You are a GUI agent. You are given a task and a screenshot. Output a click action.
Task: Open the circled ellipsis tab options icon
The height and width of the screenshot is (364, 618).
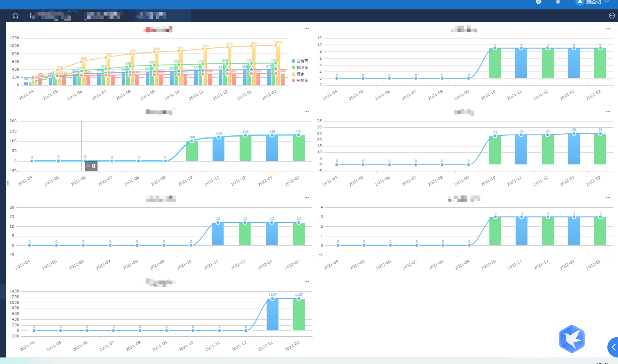[612, 16]
